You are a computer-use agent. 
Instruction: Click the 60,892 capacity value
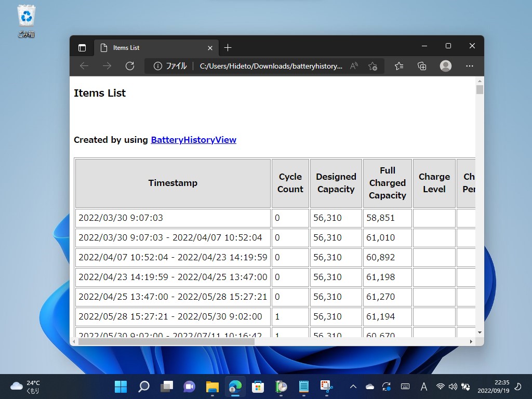[380, 257]
